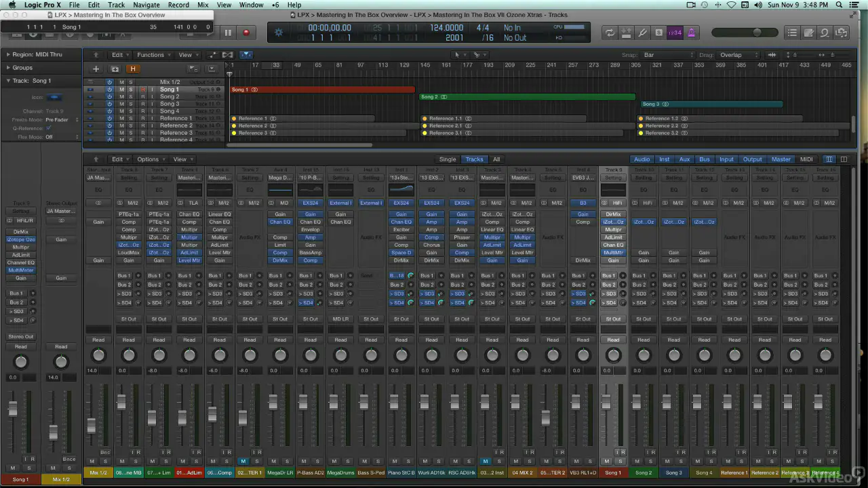This screenshot has width=868, height=488.
Task: Toggle the Solo S button in control bar
Action: point(658,33)
